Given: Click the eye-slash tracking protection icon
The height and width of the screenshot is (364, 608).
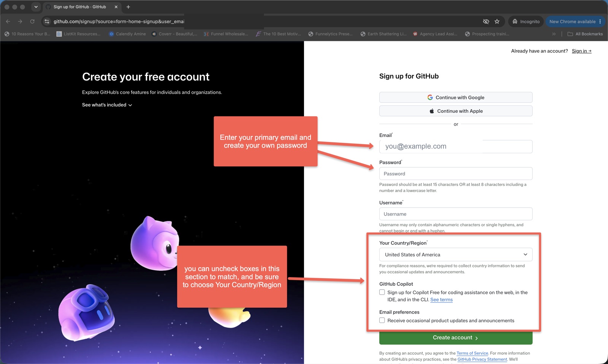Looking at the screenshot, I should [x=486, y=22].
